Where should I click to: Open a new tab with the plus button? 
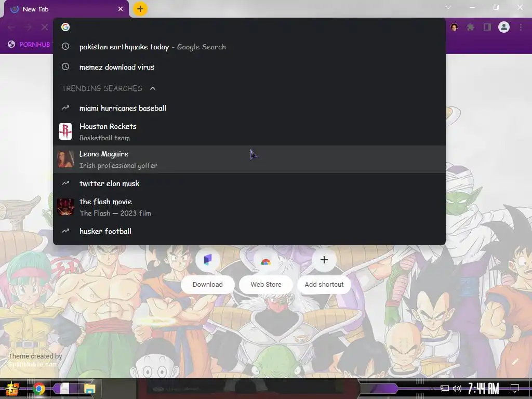click(140, 9)
